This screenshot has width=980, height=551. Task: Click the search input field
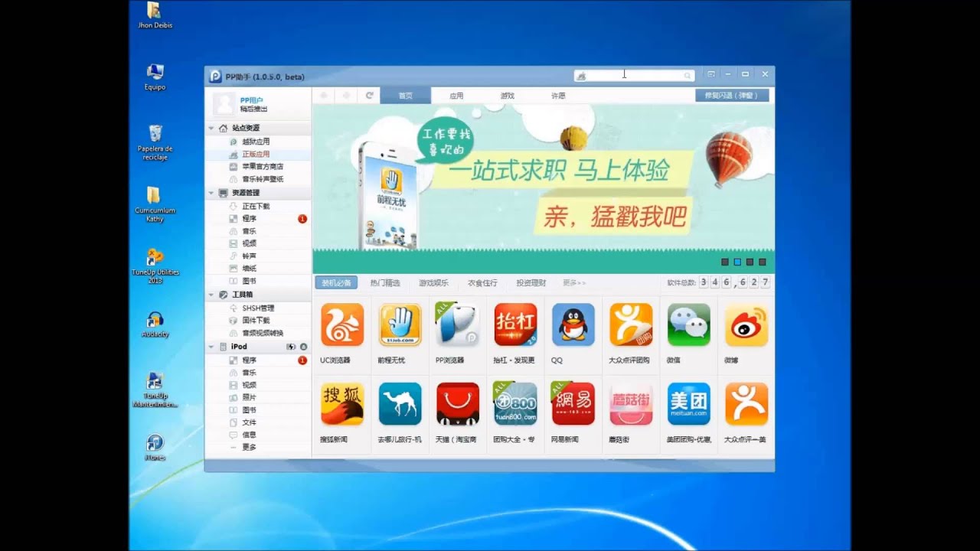pyautogui.click(x=634, y=75)
